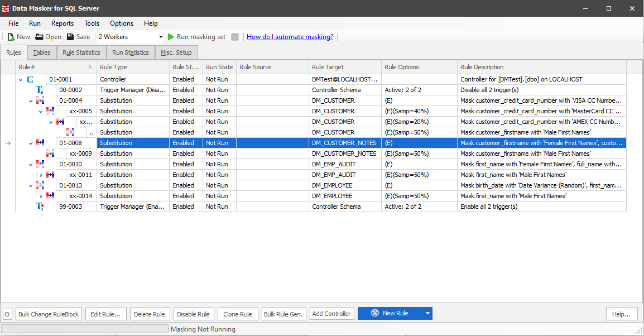Switch to the Rule Statistics tab
This screenshot has height=336, width=644.
[81, 52]
